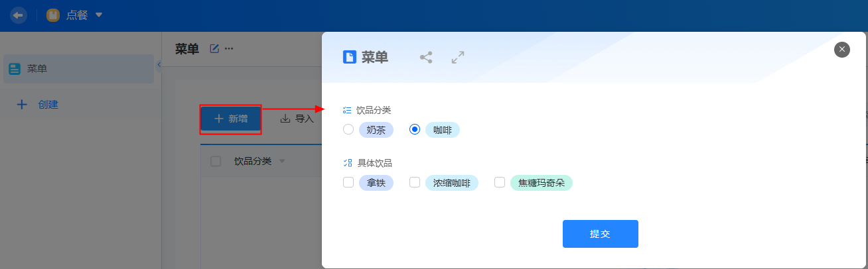Click the 点餐 app icon
Screen dimensions: 868x269
pos(53,15)
